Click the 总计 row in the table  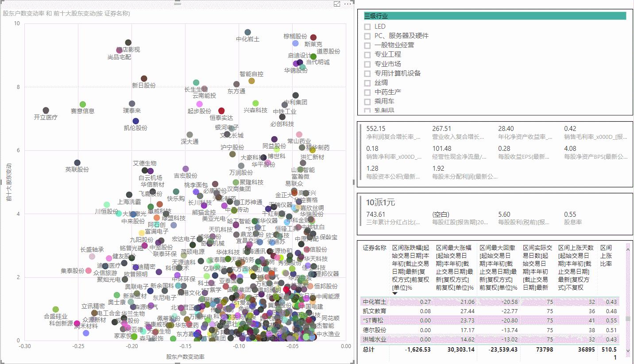pos(369,349)
